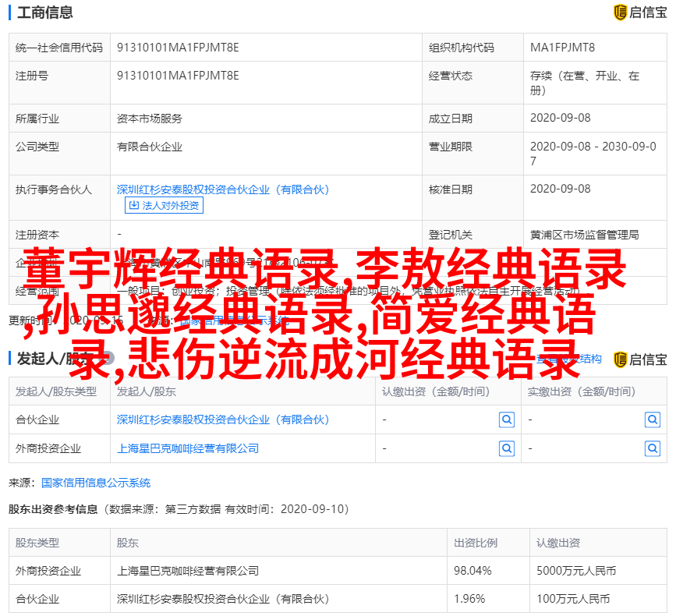The image size is (676, 616).
Task: Click the 统一社会信用代码 label cell
Action: 59,48
